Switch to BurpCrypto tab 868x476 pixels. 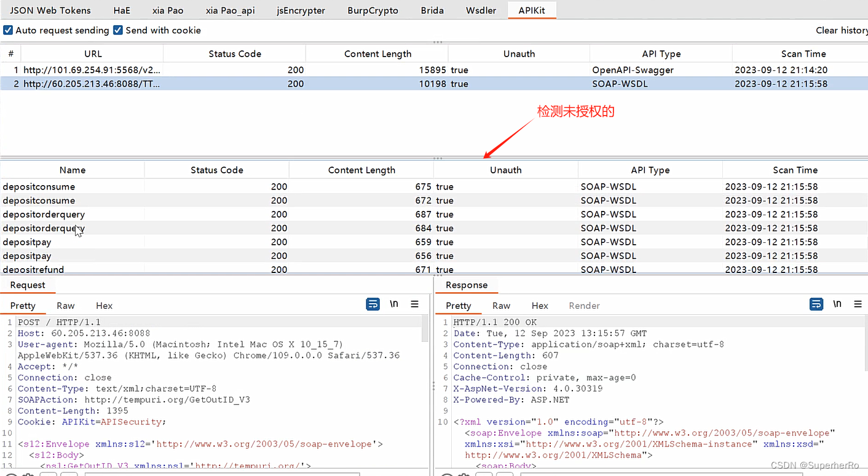pos(373,10)
